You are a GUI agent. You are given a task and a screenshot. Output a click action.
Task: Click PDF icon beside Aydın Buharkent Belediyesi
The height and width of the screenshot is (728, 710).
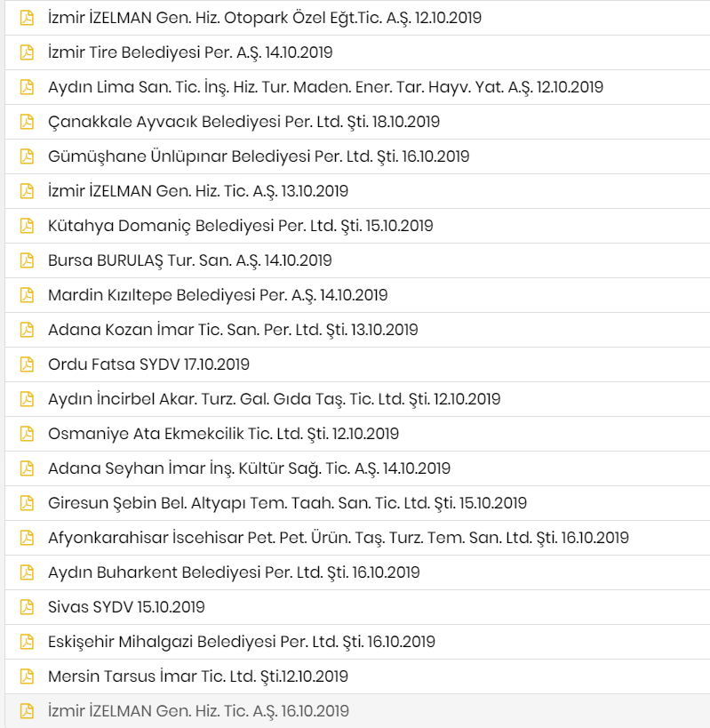[x=27, y=572]
